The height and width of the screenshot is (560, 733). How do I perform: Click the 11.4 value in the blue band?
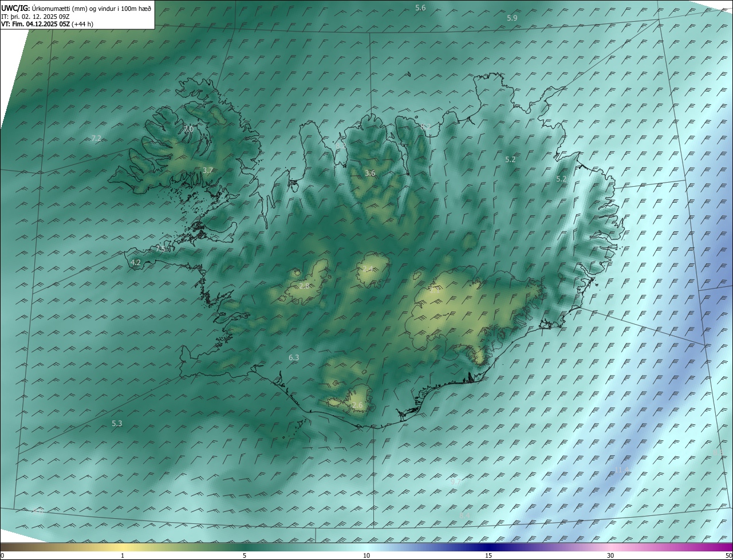tap(622, 470)
